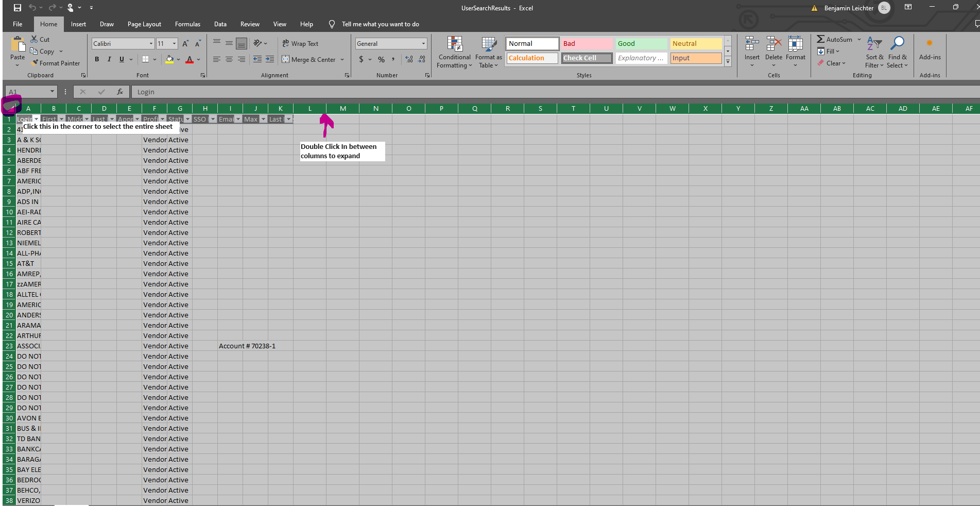This screenshot has height=506, width=980.
Task: Click the AutoSum sigma icon
Action: (x=821, y=39)
